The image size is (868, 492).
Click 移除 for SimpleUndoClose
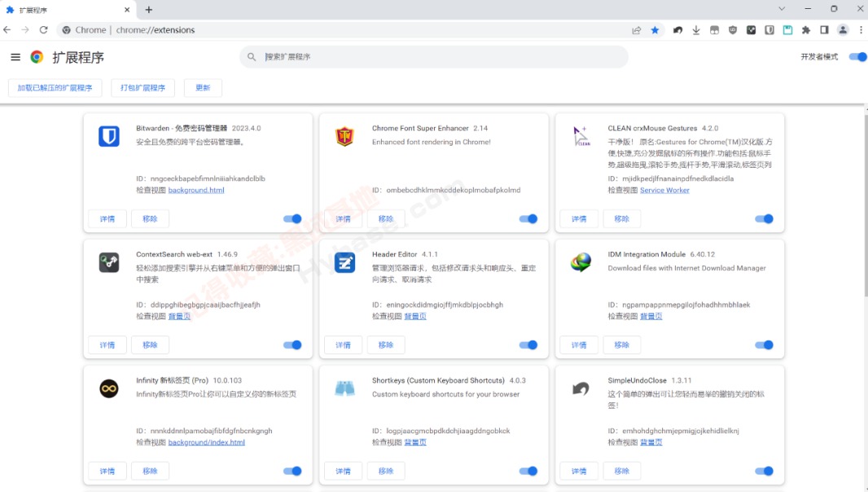pos(621,471)
